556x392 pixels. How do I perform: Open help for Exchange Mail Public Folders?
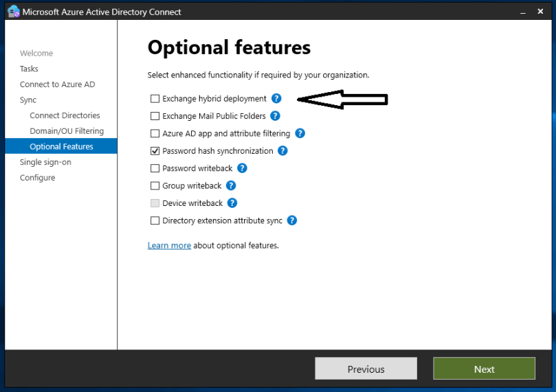275,116
